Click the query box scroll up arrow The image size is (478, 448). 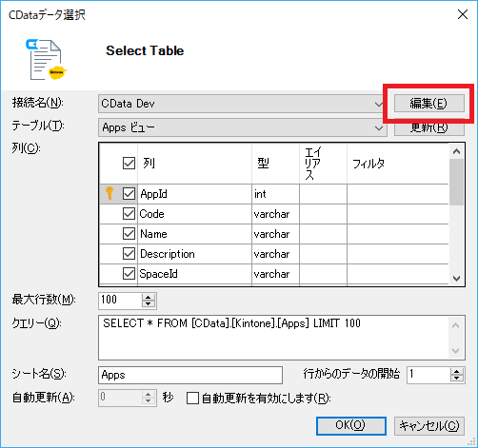point(456,325)
